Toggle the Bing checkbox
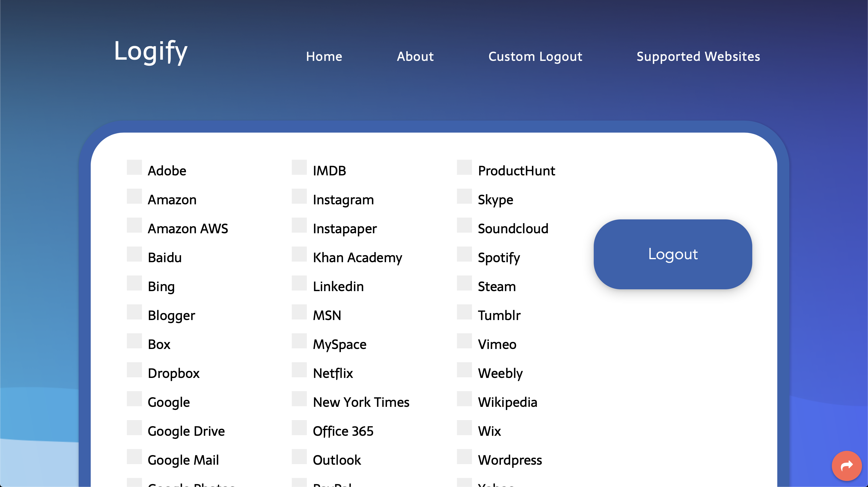 point(134,283)
